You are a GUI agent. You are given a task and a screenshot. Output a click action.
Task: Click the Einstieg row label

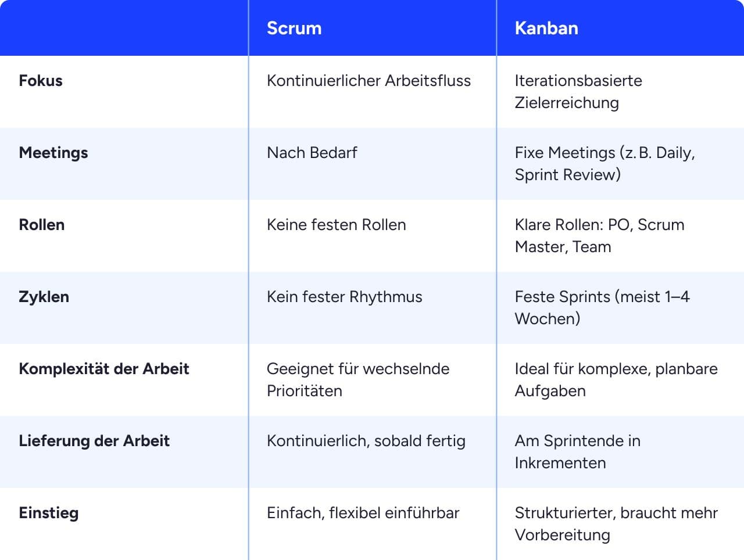coord(49,513)
